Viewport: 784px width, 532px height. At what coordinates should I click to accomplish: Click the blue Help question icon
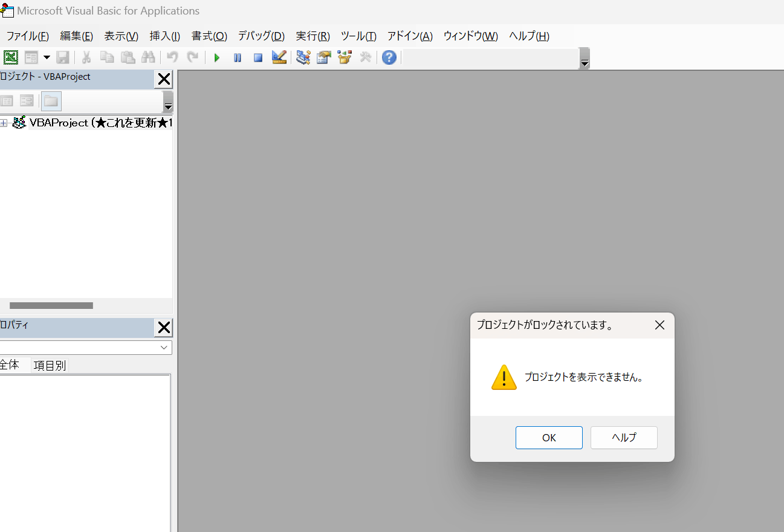pos(389,57)
